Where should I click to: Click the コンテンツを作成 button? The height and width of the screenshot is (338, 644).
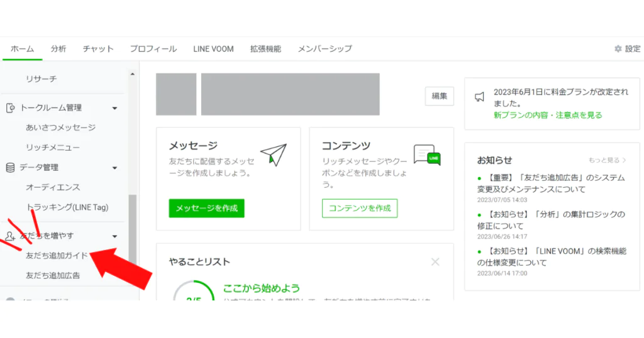[x=360, y=209]
